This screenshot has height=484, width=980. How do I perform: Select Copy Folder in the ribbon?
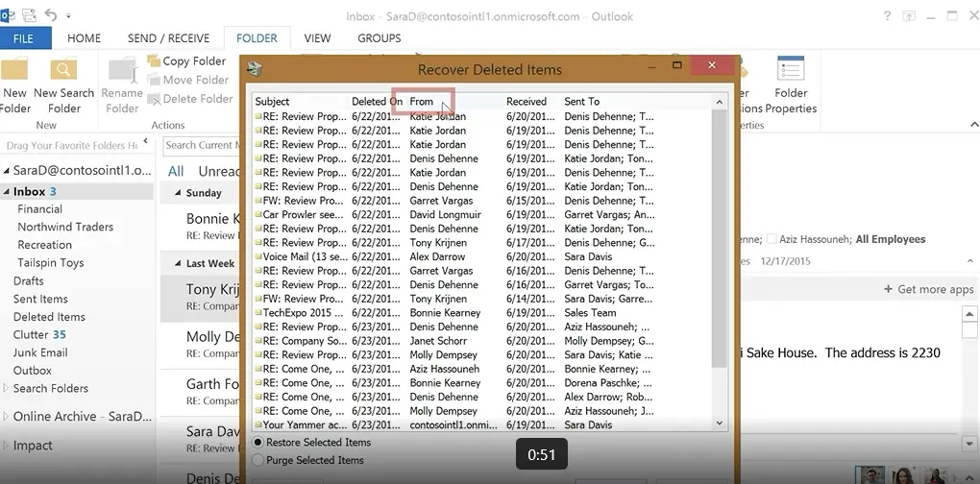186,61
